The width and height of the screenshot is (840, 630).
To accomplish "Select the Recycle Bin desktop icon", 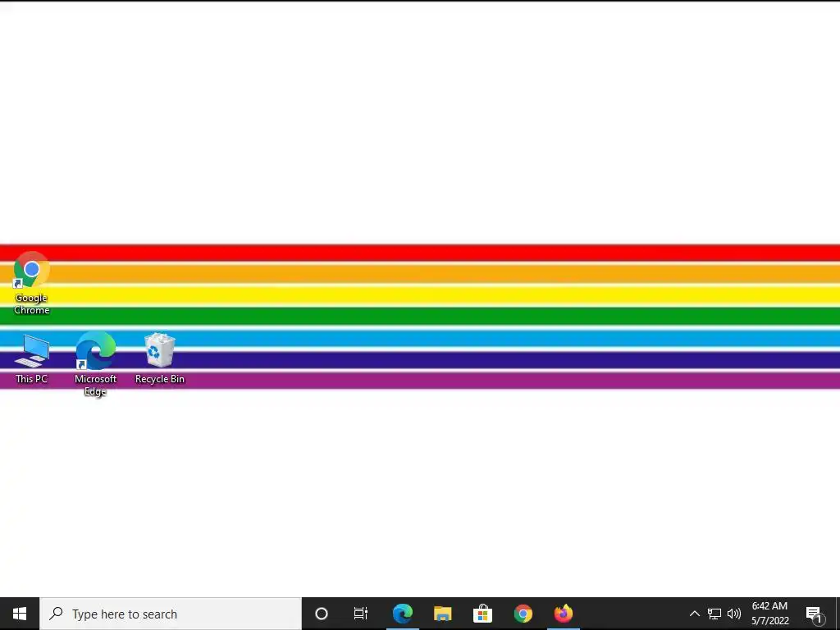I will (160, 358).
